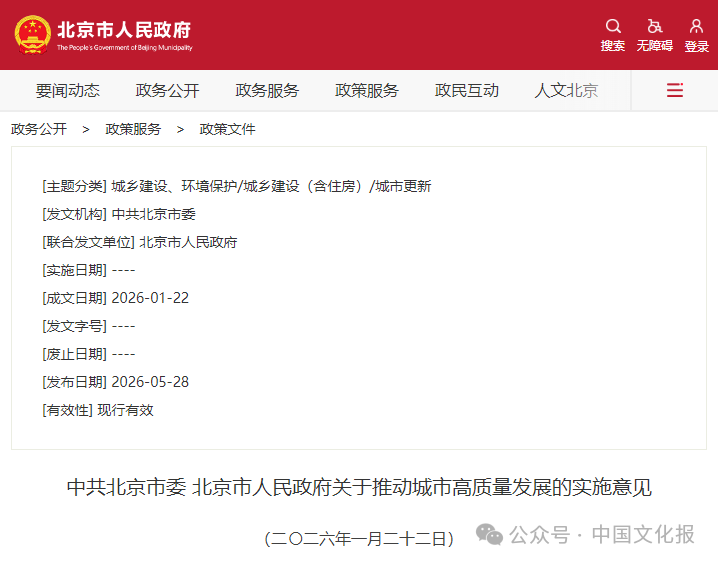718x564 pixels.
Task: Click the national emblem logo
Action: (x=33, y=35)
